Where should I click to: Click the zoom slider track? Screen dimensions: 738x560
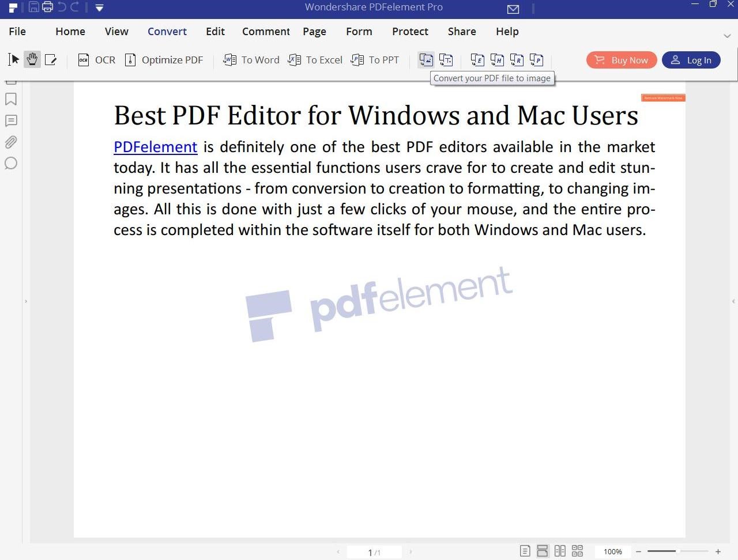pos(677,551)
